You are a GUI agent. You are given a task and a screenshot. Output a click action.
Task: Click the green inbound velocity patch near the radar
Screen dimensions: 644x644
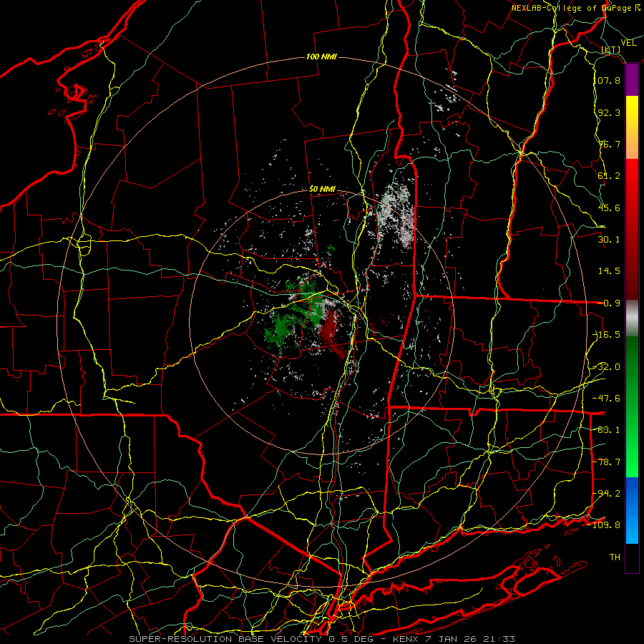tap(292, 314)
